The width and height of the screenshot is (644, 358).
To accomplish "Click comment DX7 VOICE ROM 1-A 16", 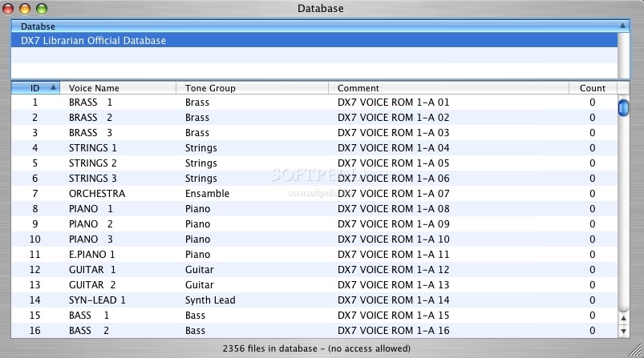I will [393, 330].
